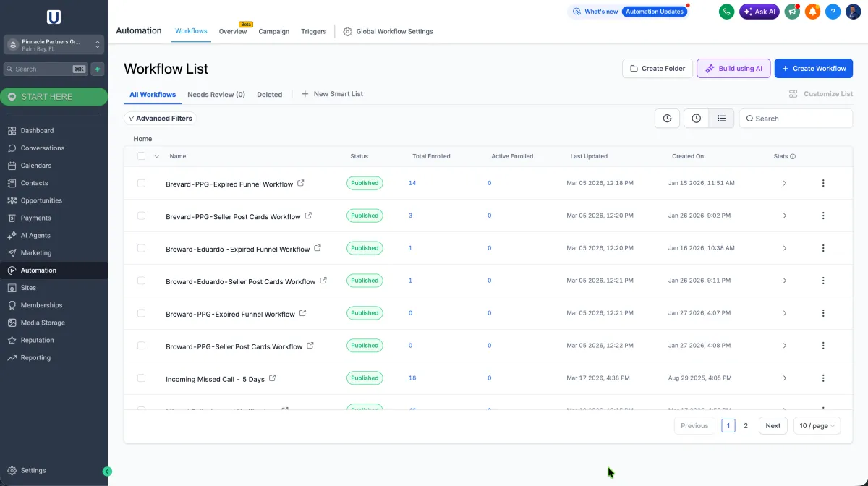Check the Broward-PPG-Expired Funnel Workflow checkbox
Screen dimensions: 868x486
(141, 313)
